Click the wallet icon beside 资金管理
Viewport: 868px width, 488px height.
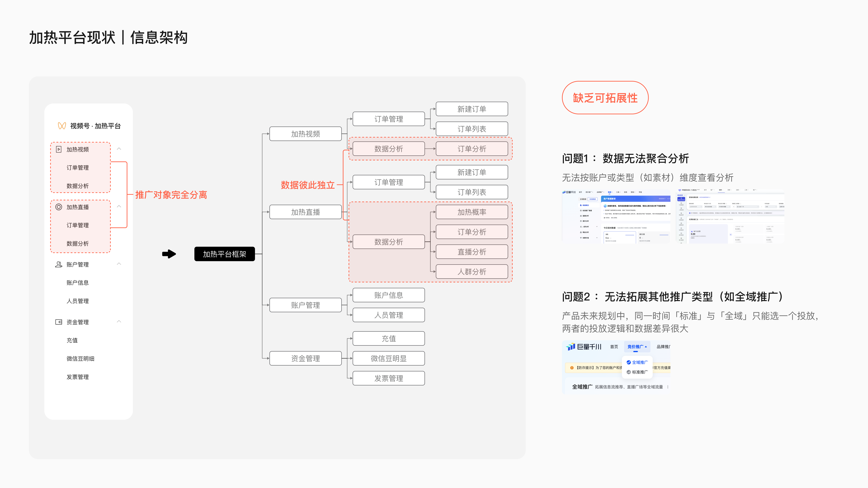(59, 322)
